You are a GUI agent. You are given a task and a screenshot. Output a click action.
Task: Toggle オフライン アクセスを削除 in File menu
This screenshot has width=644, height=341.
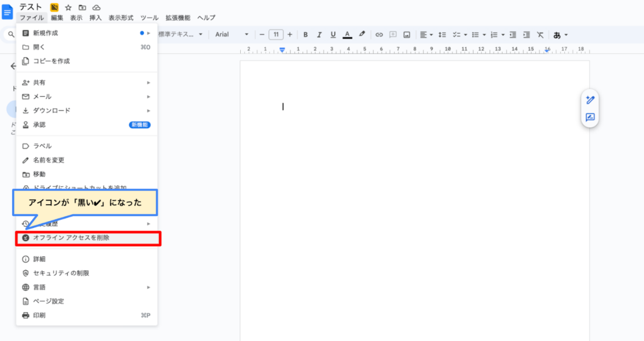70,238
